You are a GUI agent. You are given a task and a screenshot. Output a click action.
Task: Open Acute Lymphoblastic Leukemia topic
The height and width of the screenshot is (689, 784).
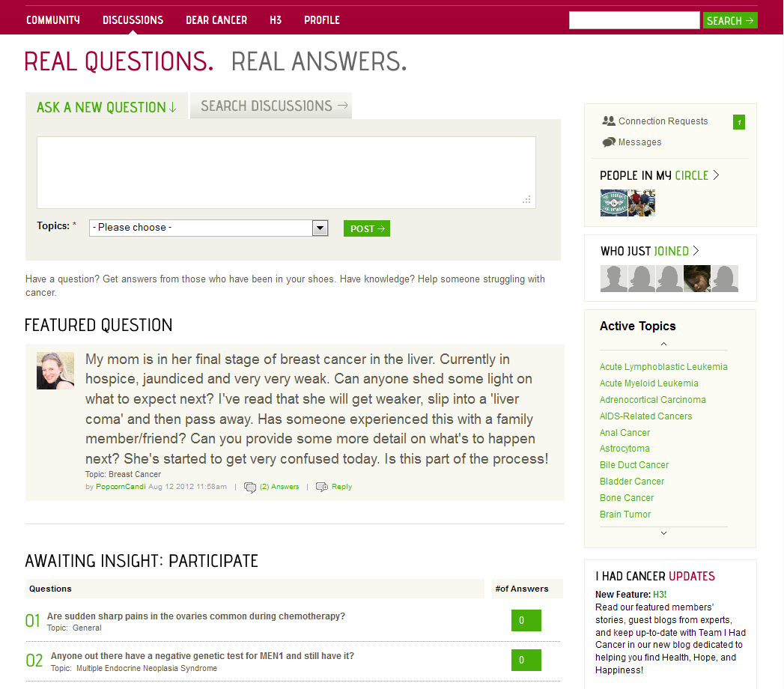[663, 366]
